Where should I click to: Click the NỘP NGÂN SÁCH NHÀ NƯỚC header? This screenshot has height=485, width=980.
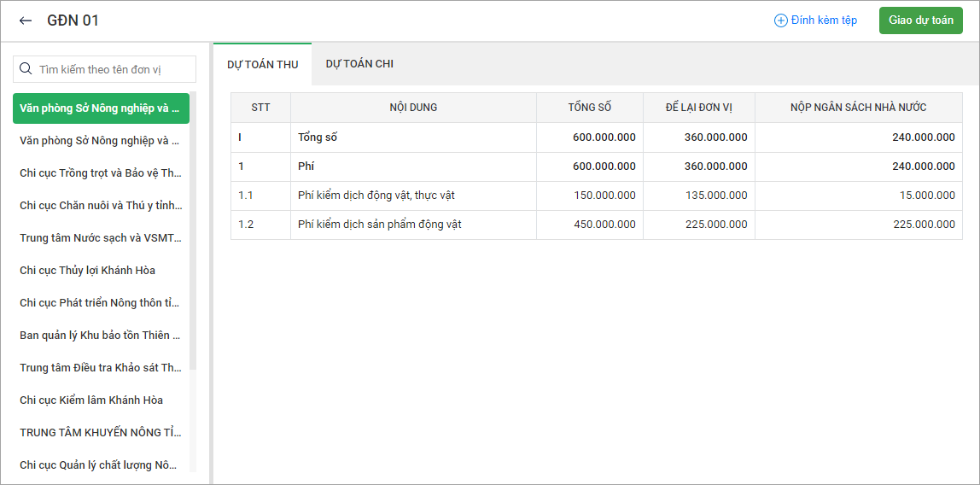pyautogui.click(x=858, y=108)
